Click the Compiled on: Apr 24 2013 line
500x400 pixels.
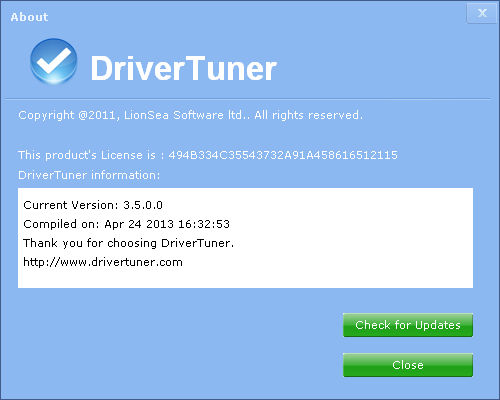126,224
